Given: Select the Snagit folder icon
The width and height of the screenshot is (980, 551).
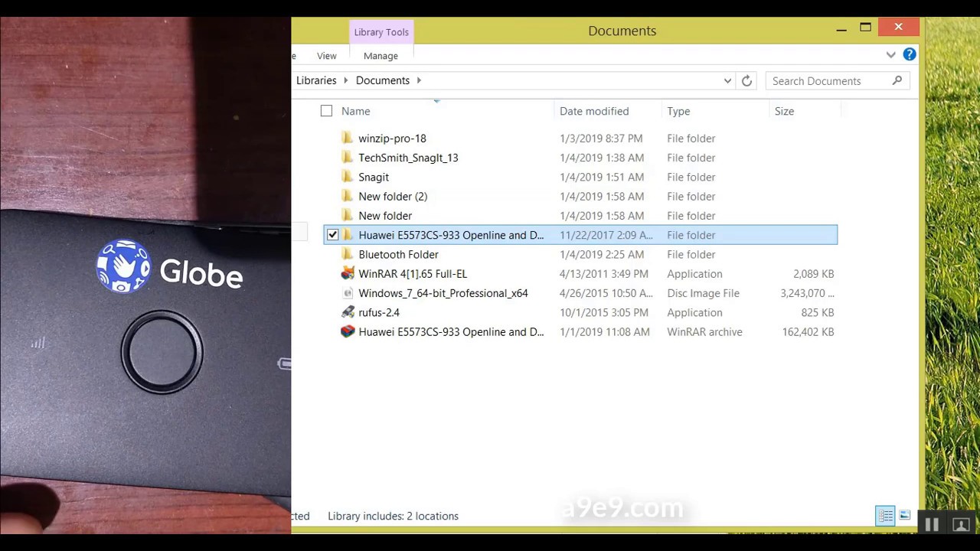Looking at the screenshot, I should (348, 177).
